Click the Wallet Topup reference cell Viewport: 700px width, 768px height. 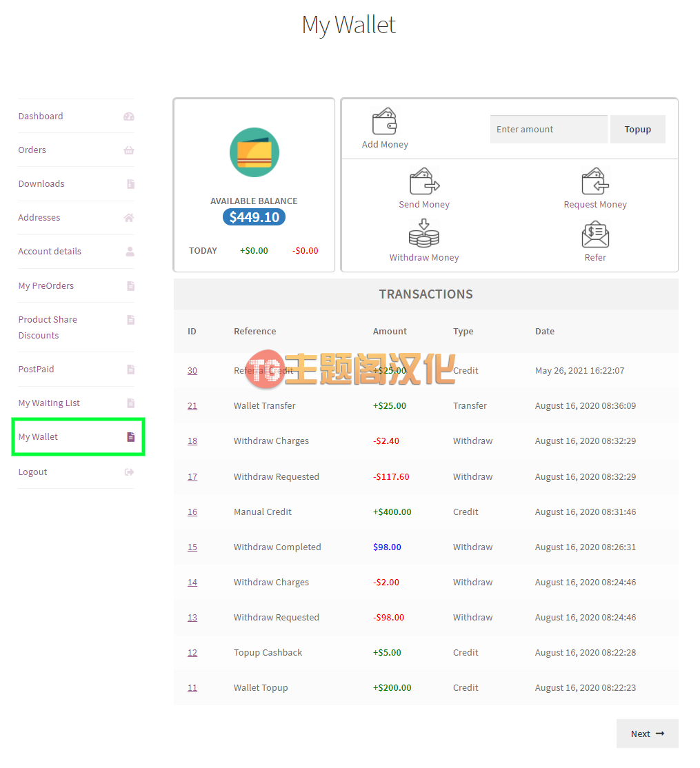tap(261, 688)
